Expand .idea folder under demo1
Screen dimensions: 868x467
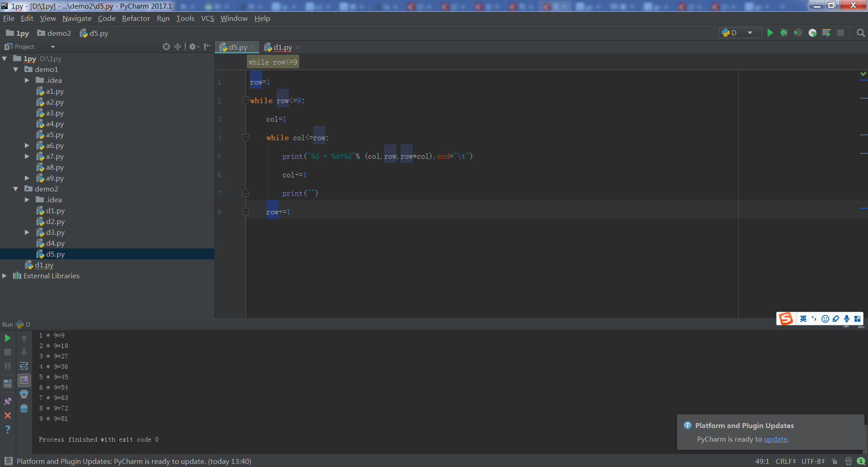pyautogui.click(x=27, y=80)
